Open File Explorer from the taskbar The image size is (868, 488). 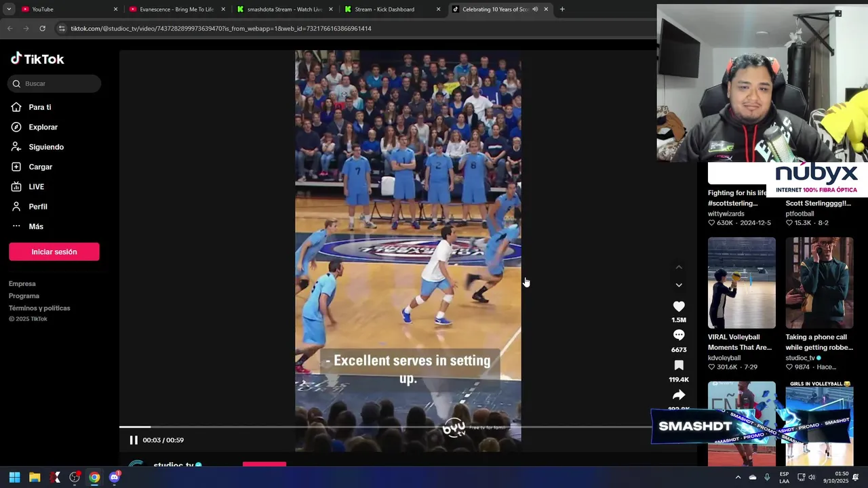click(35, 477)
